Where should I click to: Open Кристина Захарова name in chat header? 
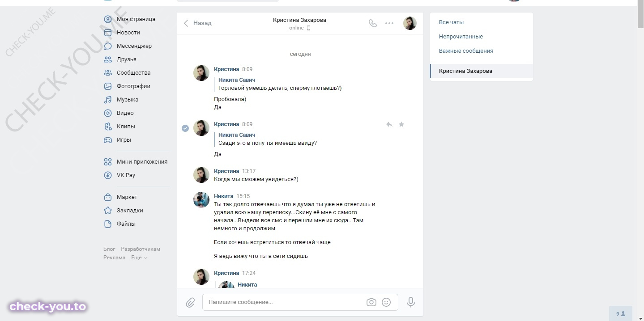click(299, 20)
